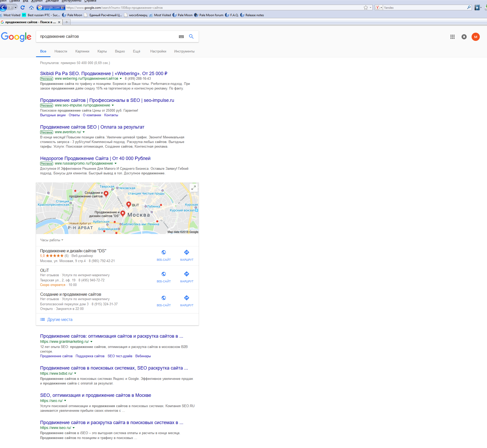487x448 pixels.
Task: Open the Инструменты browser menu
Action: [x=71, y=1]
